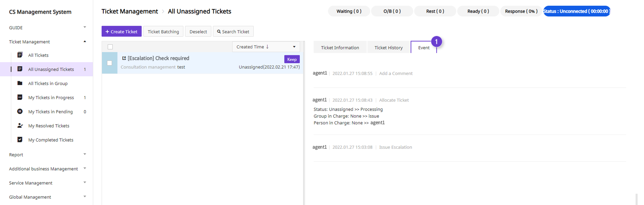
Task: Click the Ticket Management breadcrumb
Action: point(130,11)
